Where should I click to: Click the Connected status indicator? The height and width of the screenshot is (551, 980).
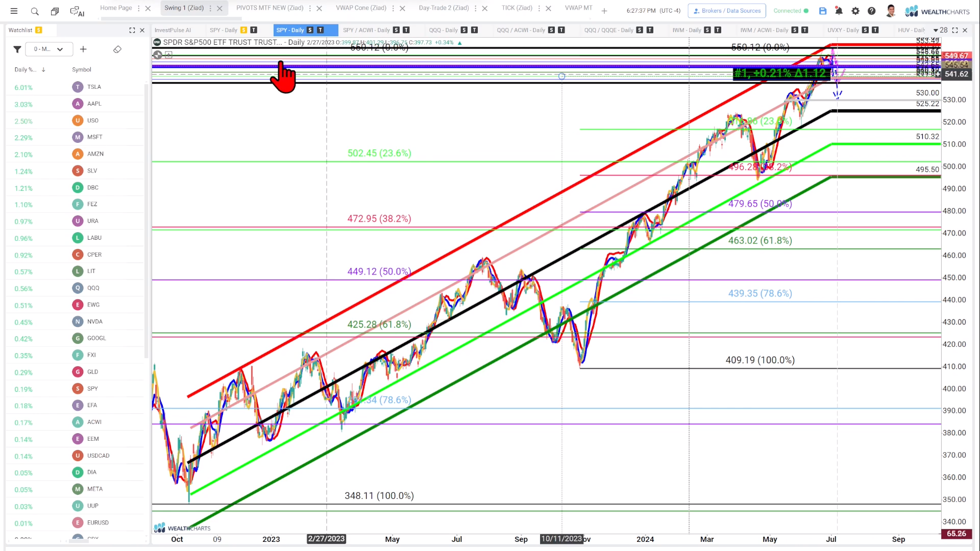coord(791,11)
